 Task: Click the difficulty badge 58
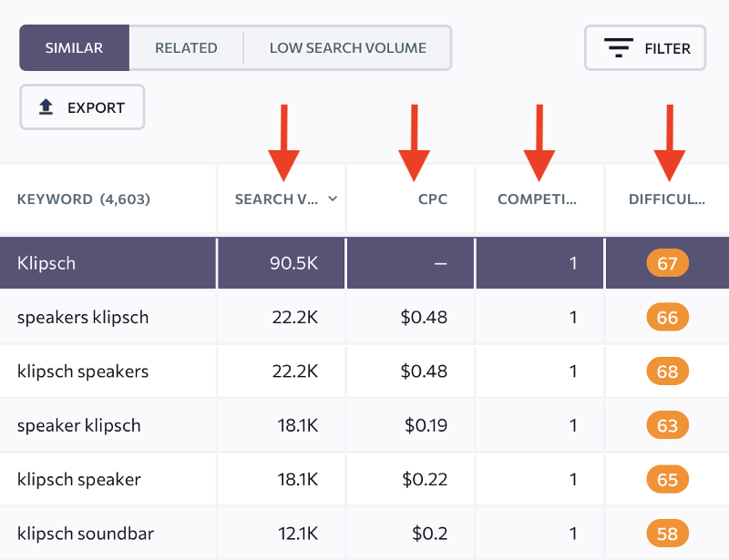(x=667, y=533)
